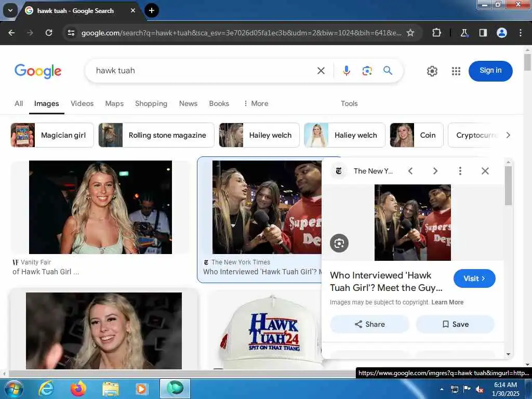The image size is (532, 399).
Task: Open the Windows Start menu
Action: pos(14,389)
